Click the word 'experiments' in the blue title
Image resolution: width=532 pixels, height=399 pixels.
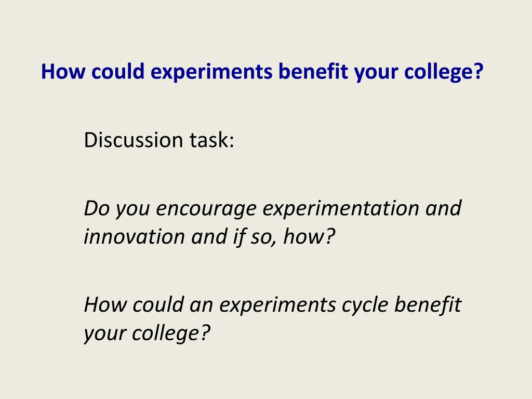(x=211, y=73)
